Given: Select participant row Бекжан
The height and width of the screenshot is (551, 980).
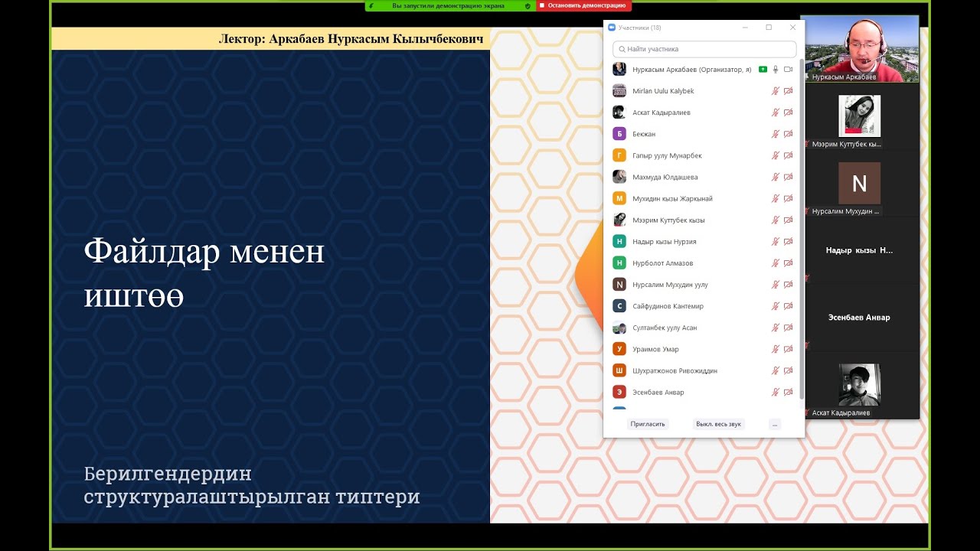Looking at the screenshot, I should click(x=704, y=134).
